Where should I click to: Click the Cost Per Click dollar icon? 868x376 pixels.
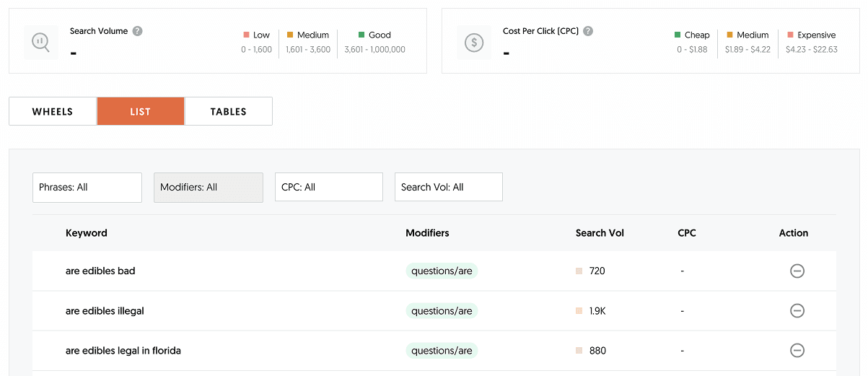[474, 43]
